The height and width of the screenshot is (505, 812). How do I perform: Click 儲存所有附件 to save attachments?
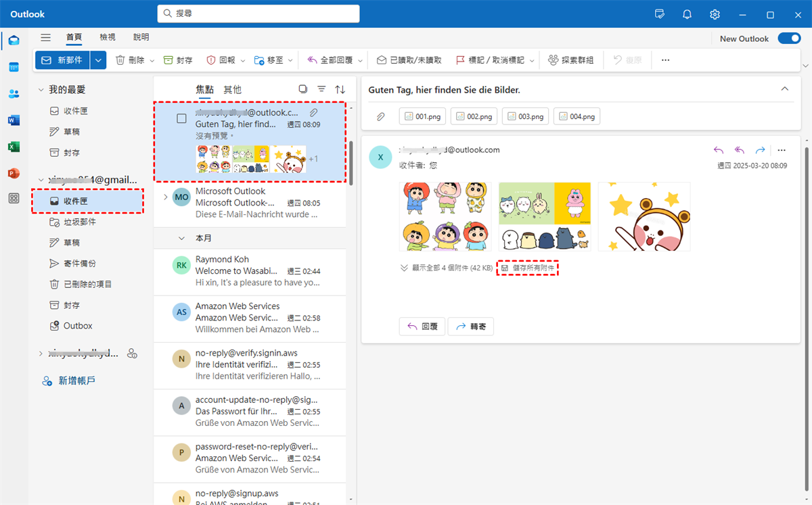(x=528, y=268)
